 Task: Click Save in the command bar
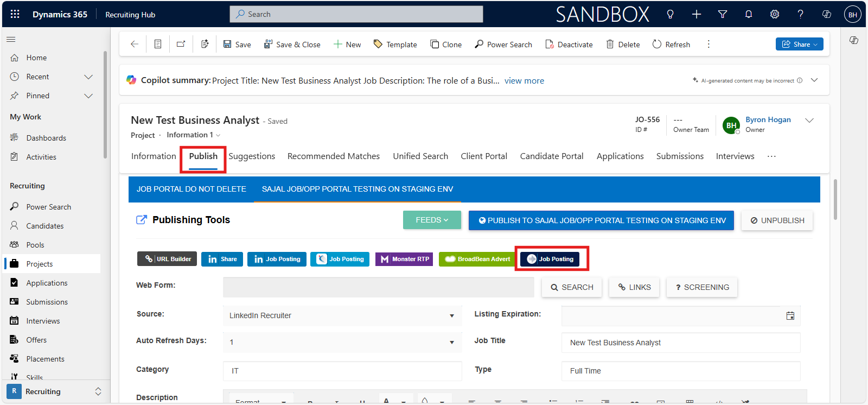click(237, 44)
